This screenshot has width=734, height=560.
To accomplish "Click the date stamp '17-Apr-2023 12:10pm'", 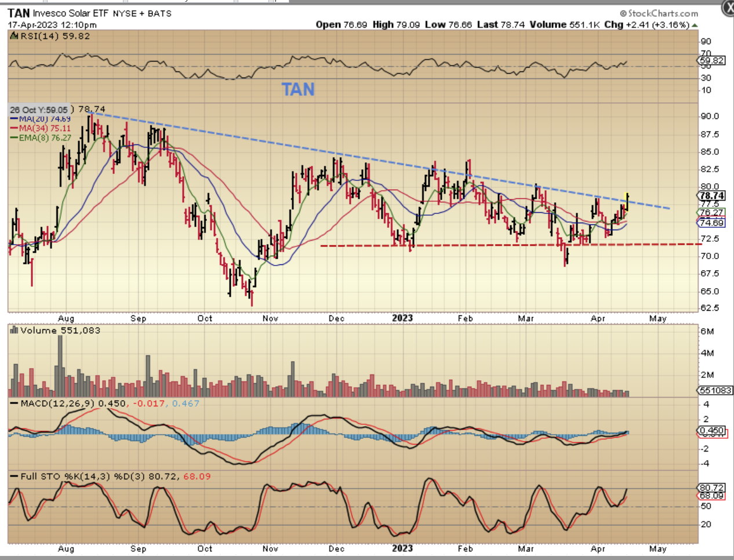I will pos(52,25).
